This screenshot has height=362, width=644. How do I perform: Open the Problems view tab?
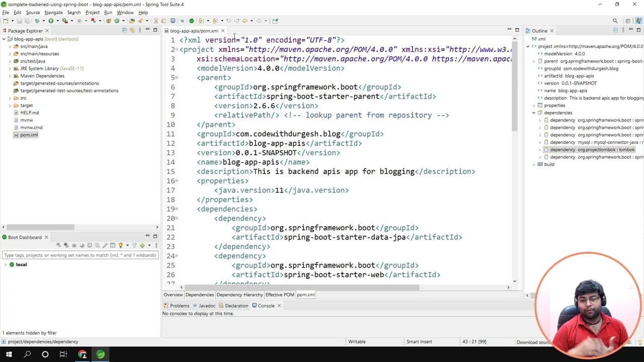176,306
